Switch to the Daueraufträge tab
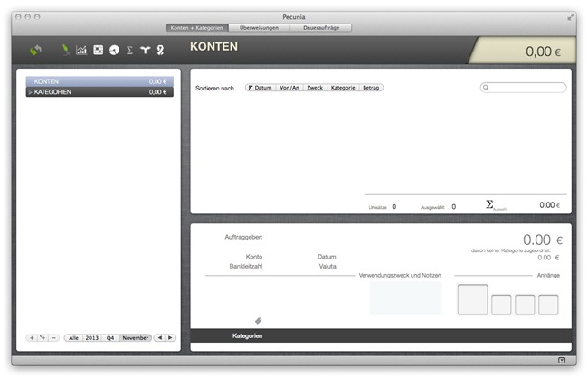This screenshot has height=377, width=588. pos(320,28)
